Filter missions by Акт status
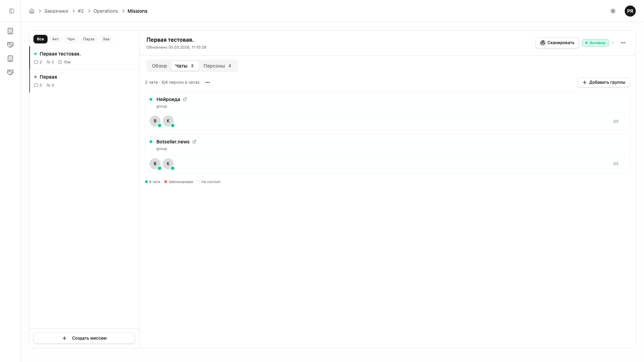Screen dimensions: 644x362 55,39
